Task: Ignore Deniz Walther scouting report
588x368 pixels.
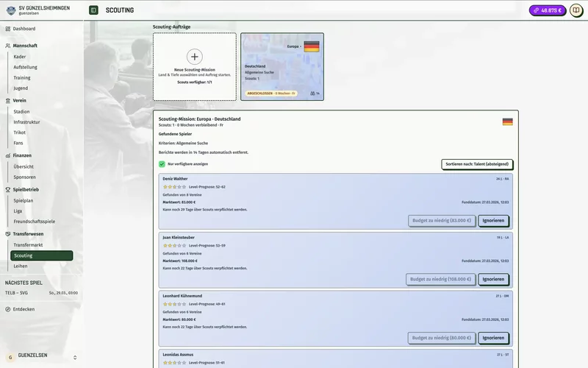Action: pyautogui.click(x=493, y=221)
